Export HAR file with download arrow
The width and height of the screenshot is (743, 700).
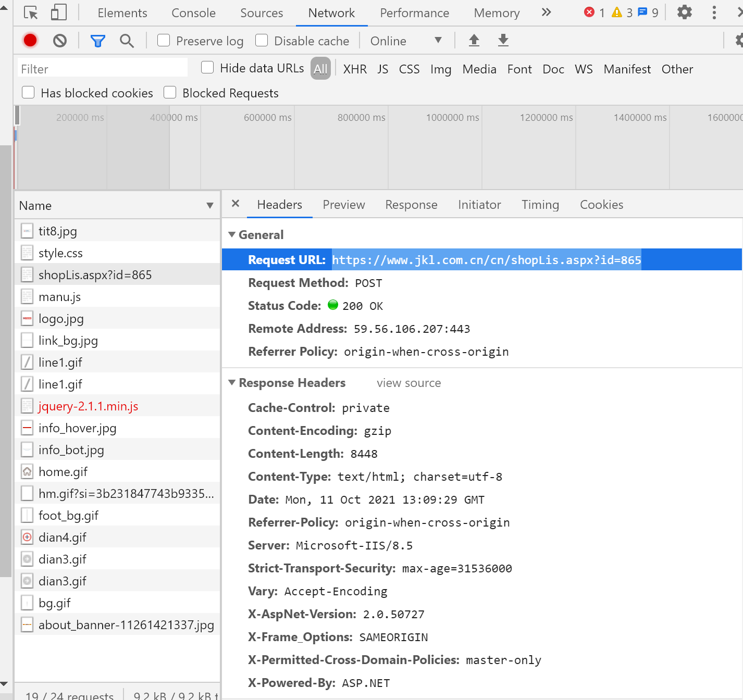(x=503, y=40)
